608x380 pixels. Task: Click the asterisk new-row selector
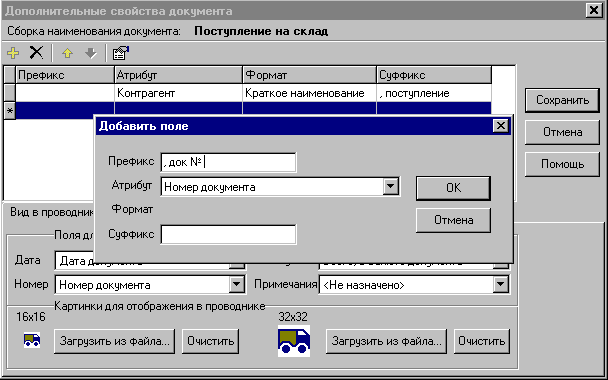10,111
